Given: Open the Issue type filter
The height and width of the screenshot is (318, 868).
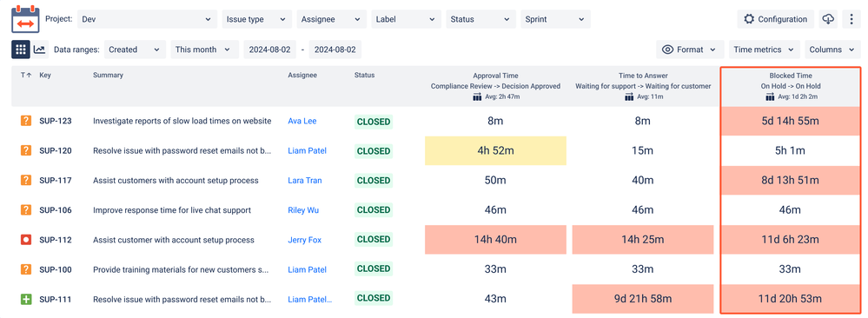Looking at the screenshot, I should (256, 19).
